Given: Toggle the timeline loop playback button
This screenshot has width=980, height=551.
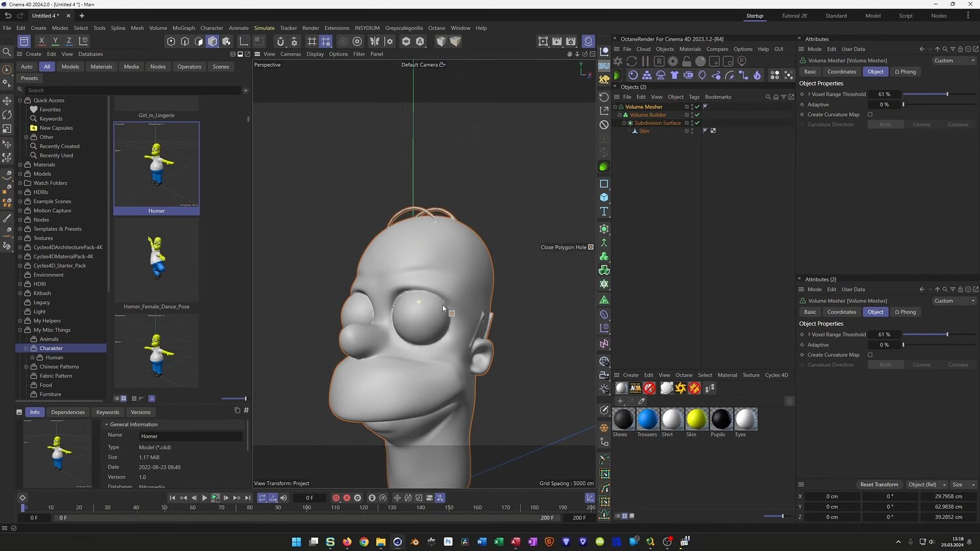Looking at the screenshot, I should point(262,497).
